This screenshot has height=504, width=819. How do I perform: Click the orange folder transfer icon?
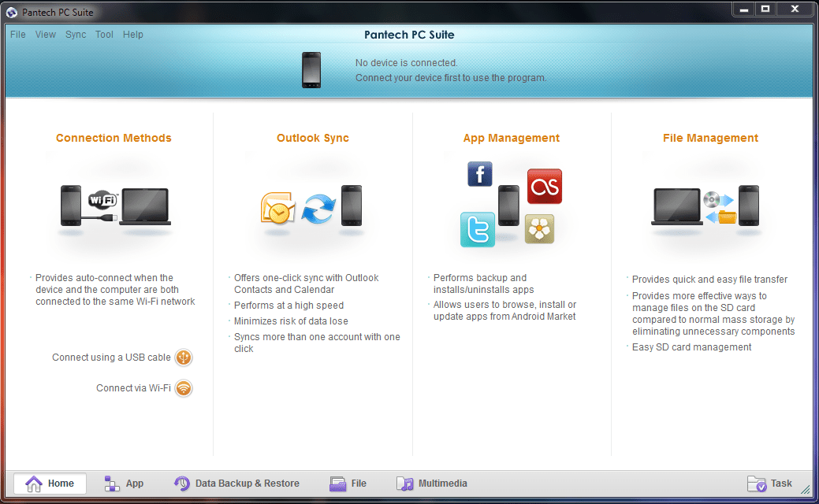click(720, 217)
